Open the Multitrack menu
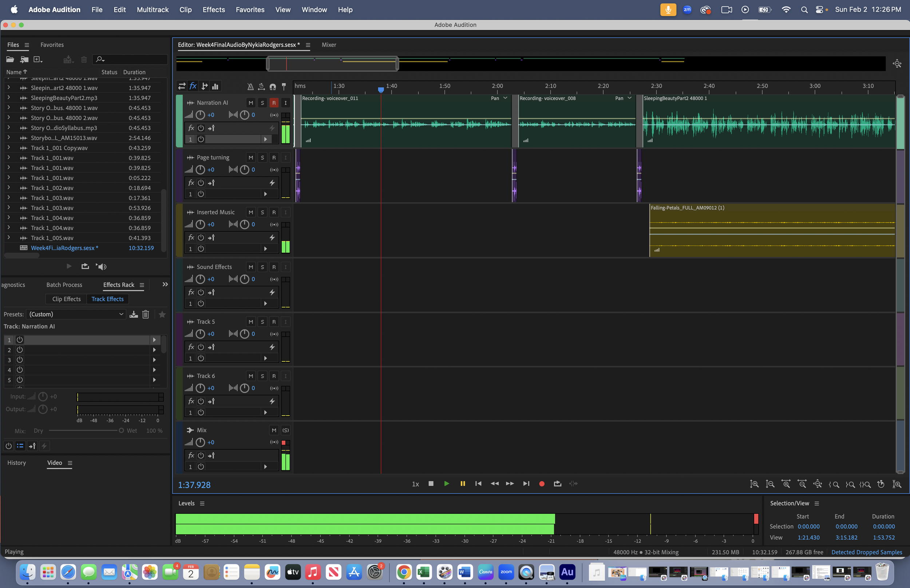 click(153, 9)
